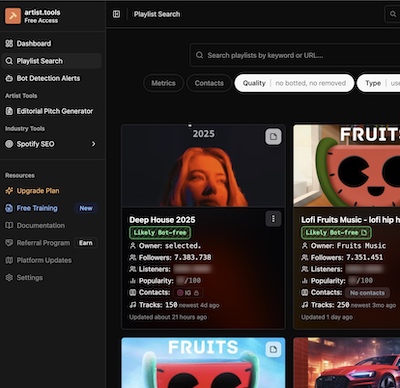Click Owner: selected. text
The image size is (400, 388).
pyautogui.click(x=165, y=246)
